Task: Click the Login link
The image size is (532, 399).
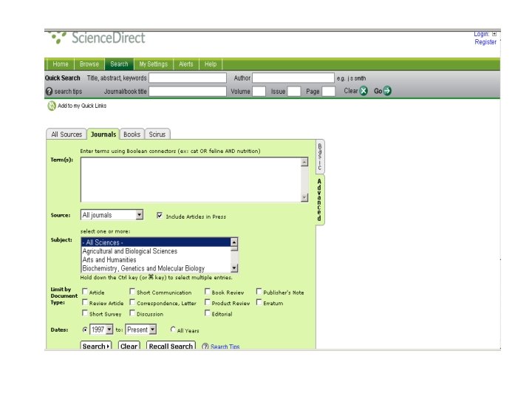Action: pyautogui.click(x=482, y=34)
